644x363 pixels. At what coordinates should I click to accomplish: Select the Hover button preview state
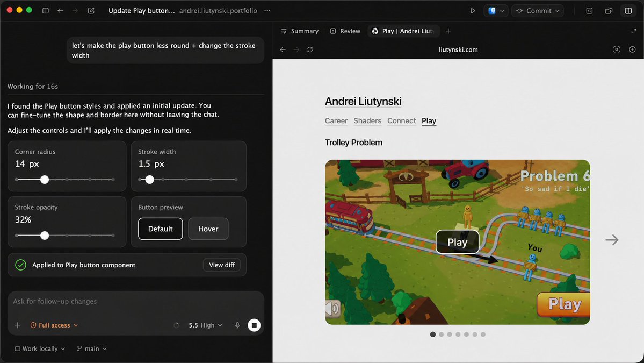click(x=208, y=229)
